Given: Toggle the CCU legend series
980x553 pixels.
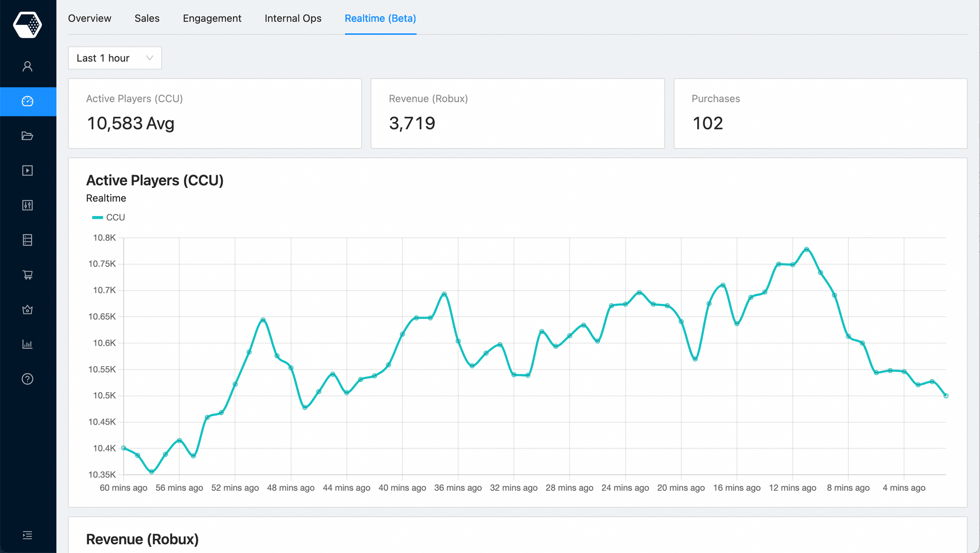Looking at the screenshot, I should [x=109, y=218].
